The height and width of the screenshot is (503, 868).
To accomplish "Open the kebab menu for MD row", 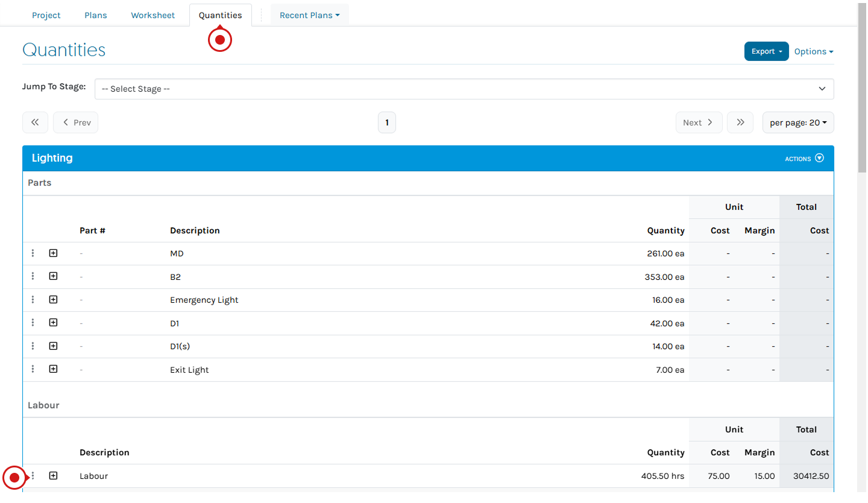I will coord(33,253).
